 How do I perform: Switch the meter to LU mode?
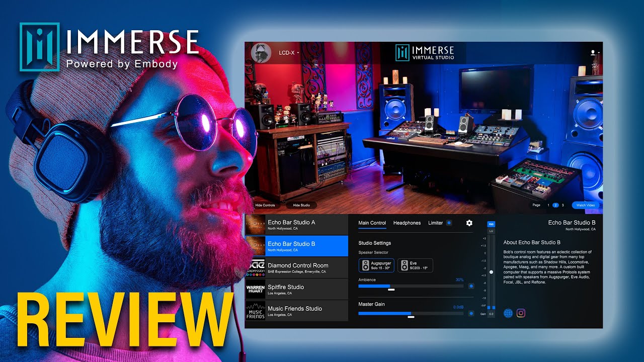[x=492, y=231]
